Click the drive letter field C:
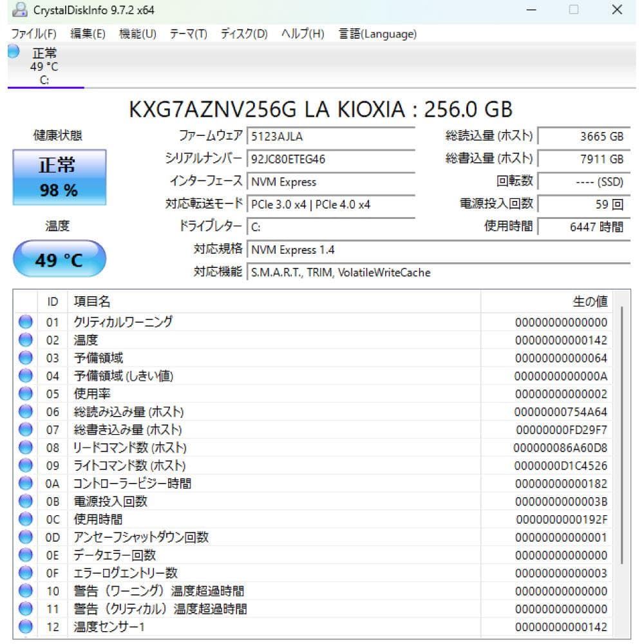Viewport: 644px width, 644px height. click(331, 227)
